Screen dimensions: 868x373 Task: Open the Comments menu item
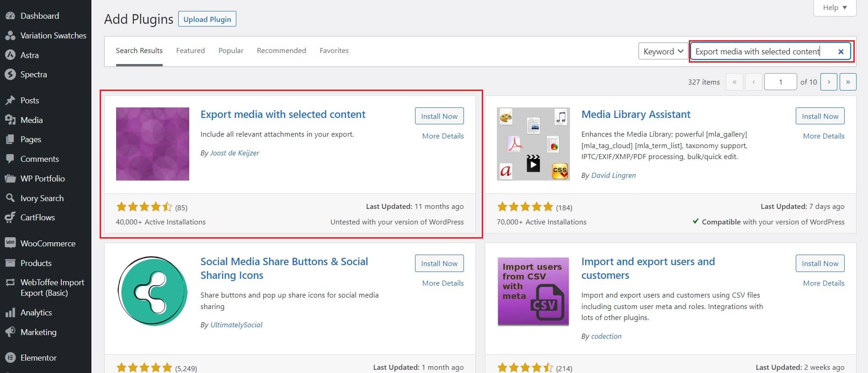pos(40,159)
